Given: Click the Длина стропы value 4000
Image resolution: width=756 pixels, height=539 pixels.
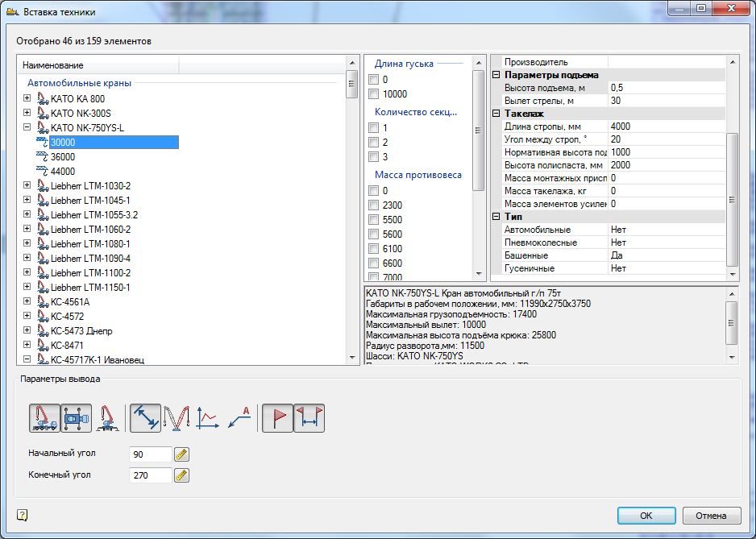Looking at the screenshot, I should coord(667,126).
